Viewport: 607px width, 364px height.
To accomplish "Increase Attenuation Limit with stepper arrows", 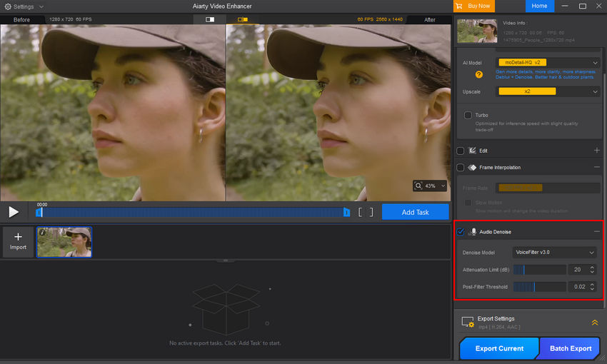I will pos(592,267).
